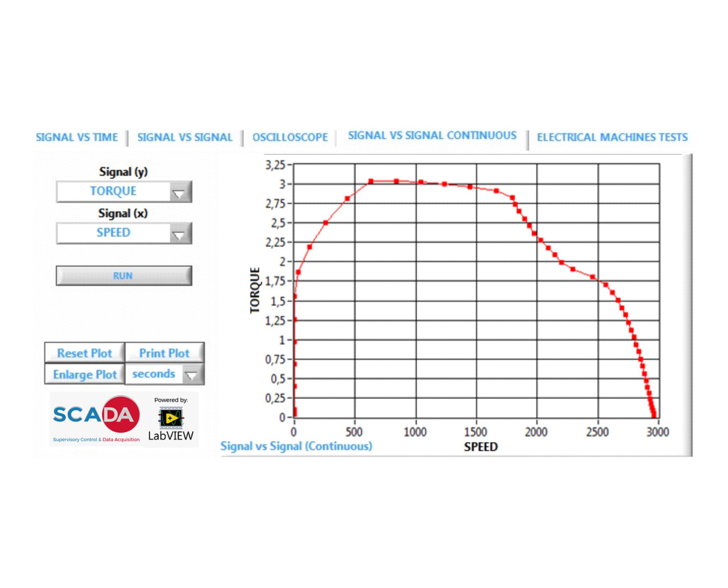Switch to the SIGNAL VS SIGNAL tab
This screenshot has width=728, height=588.
184,137
